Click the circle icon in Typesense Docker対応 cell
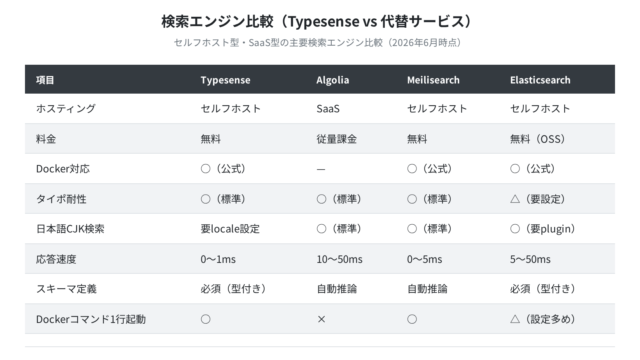Viewport: 640px width, 360px height. pos(205,169)
